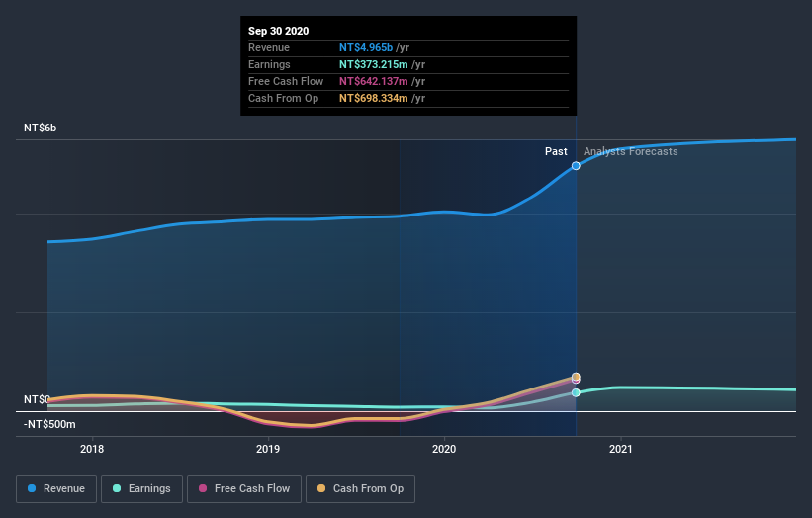Click the 2021 x-axis label

620,449
